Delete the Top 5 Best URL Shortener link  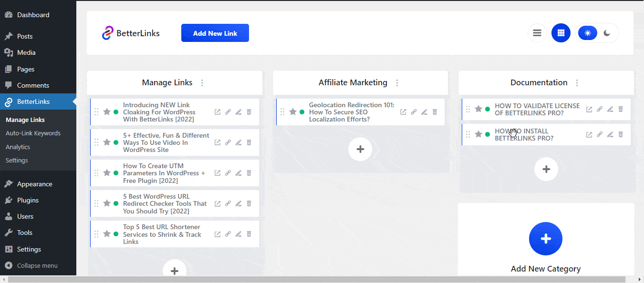click(249, 233)
